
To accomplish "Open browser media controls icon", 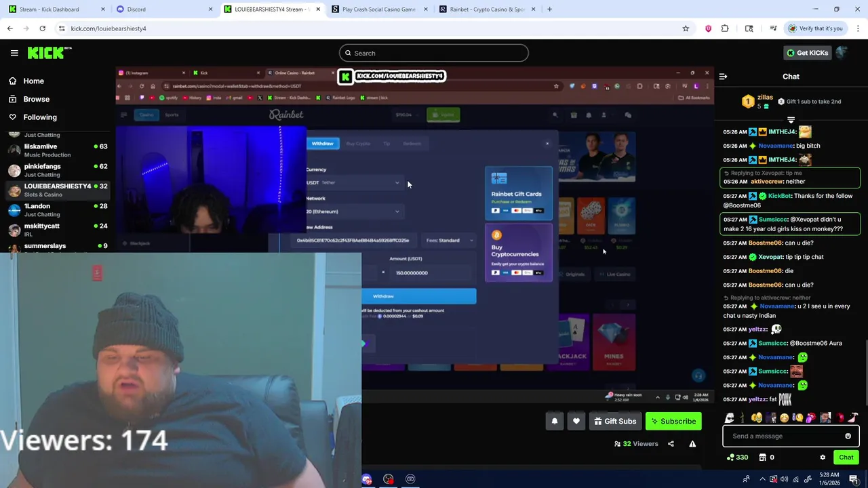I will tap(773, 28).
